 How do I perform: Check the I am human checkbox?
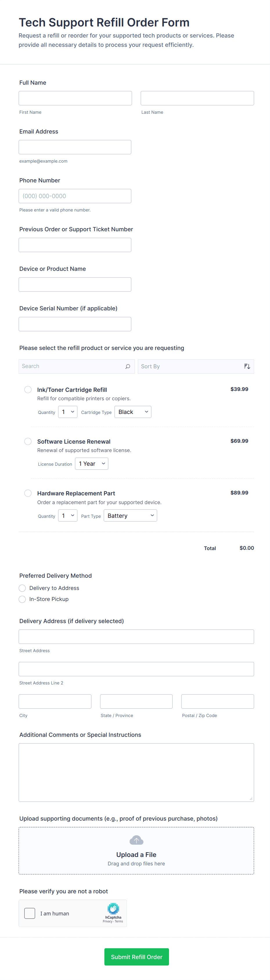coord(30,913)
